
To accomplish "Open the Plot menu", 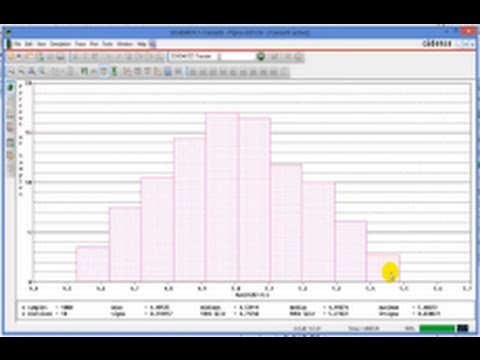I will point(94,44).
